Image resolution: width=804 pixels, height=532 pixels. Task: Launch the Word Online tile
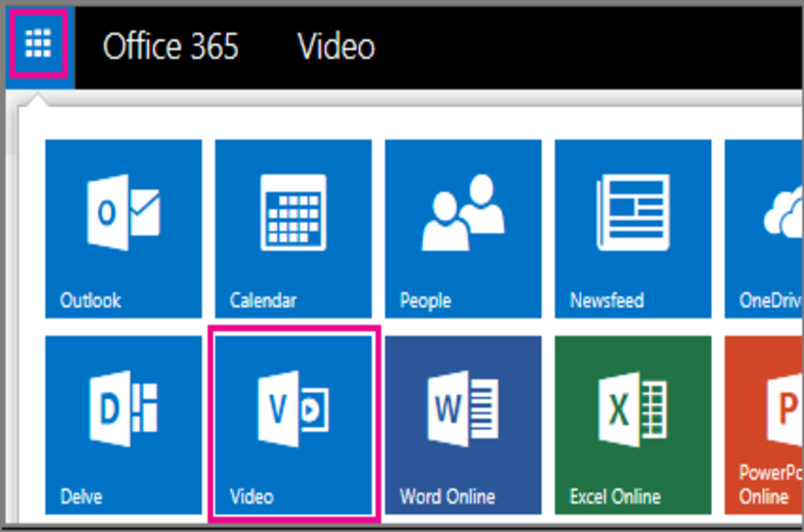point(463,425)
